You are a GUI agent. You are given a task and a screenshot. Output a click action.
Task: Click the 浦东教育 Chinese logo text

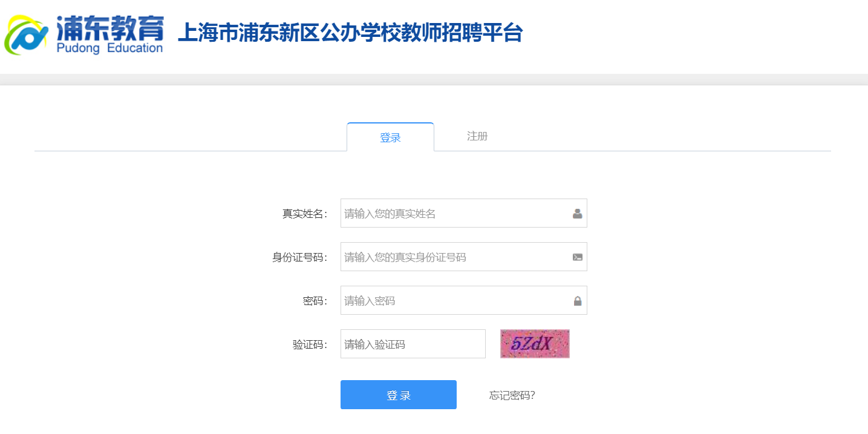click(110, 26)
